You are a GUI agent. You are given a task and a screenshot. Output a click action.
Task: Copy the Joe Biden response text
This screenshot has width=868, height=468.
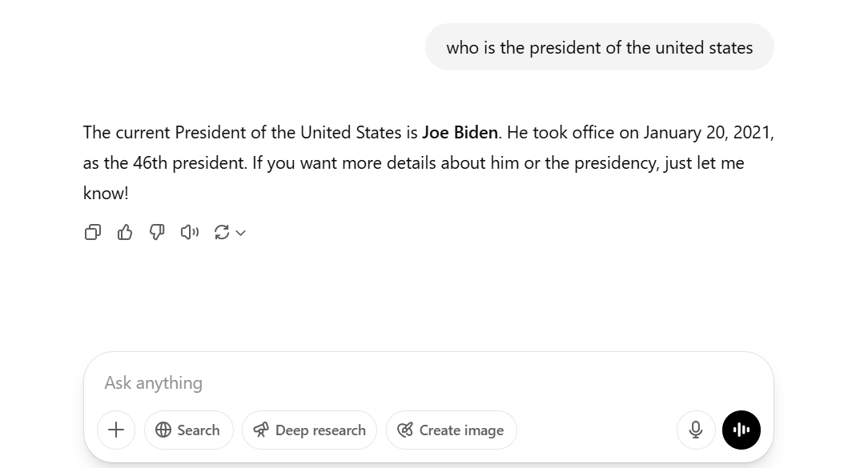[93, 232]
